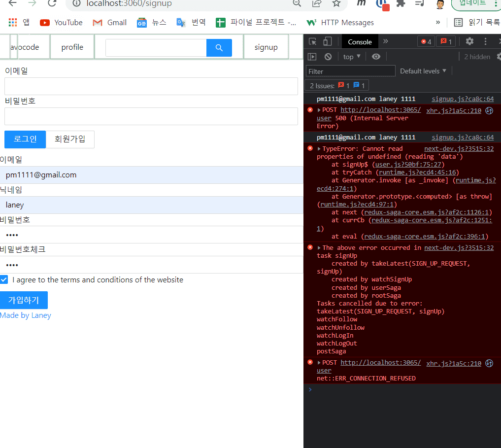Click the avocode menu item
The image size is (501, 448).
(25, 47)
